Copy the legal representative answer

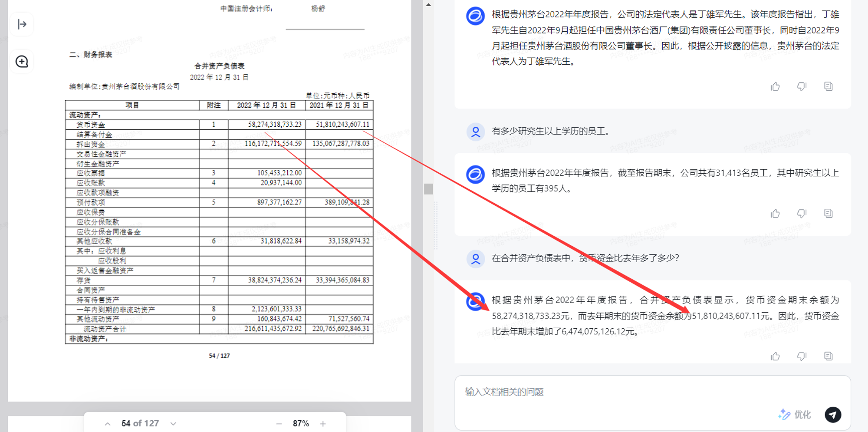(x=828, y=86)
